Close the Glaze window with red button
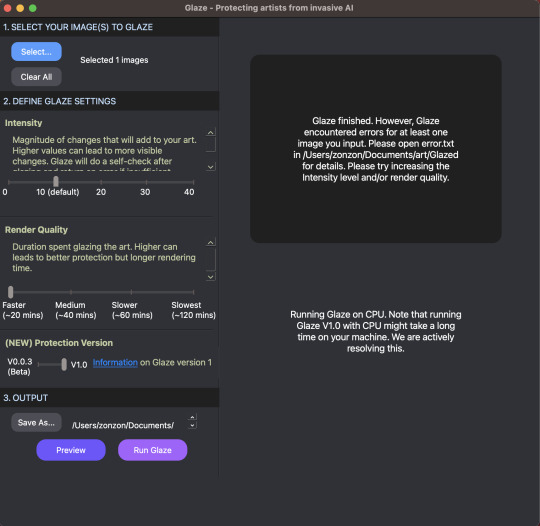Image resolution: width=540 pixels, height=526 pixels. [x=7, y=8]
